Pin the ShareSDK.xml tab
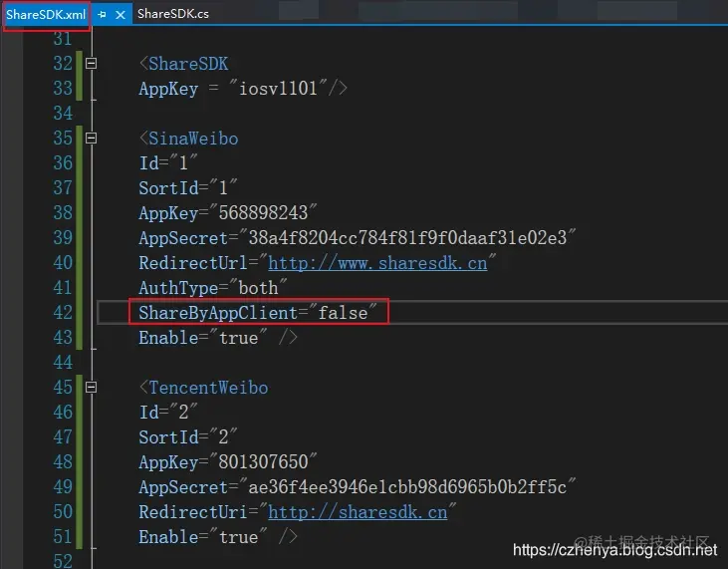The width and height of the screenshot is (728, 569). (103, 15)
